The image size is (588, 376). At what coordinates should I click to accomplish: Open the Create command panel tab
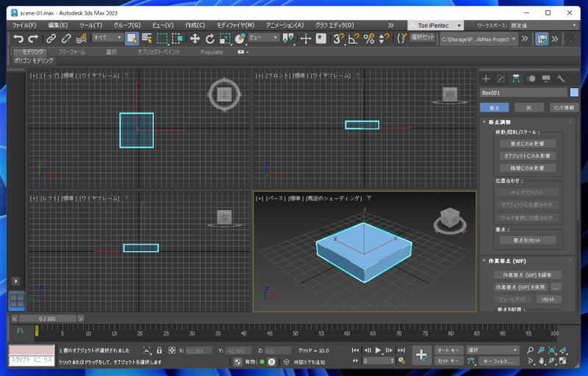click(486, 79)
